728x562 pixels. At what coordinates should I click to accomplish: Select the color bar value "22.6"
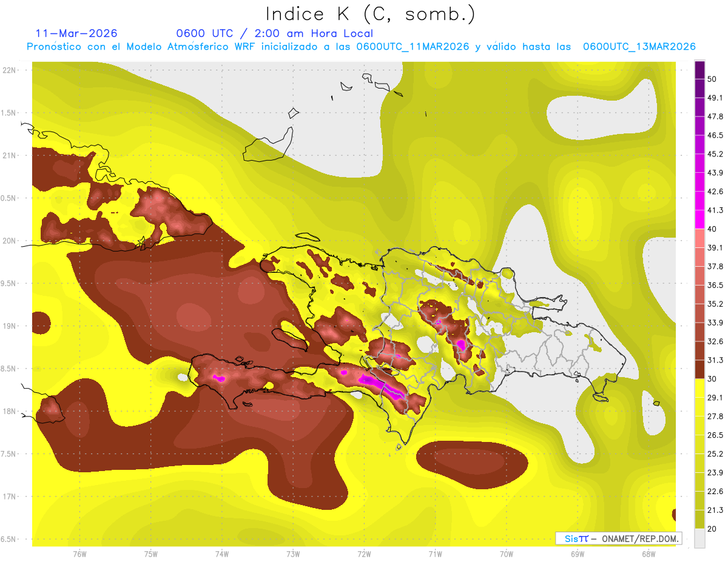tap(715, 492)
